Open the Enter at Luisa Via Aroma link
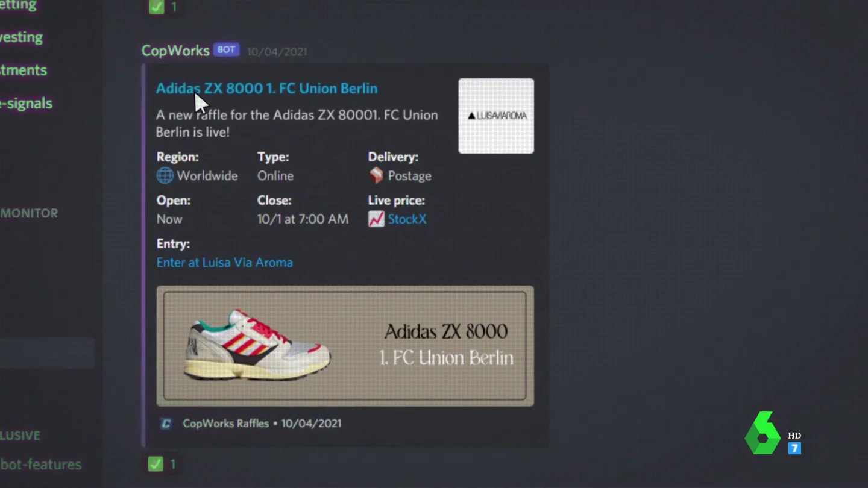 [x=224, y=263]
